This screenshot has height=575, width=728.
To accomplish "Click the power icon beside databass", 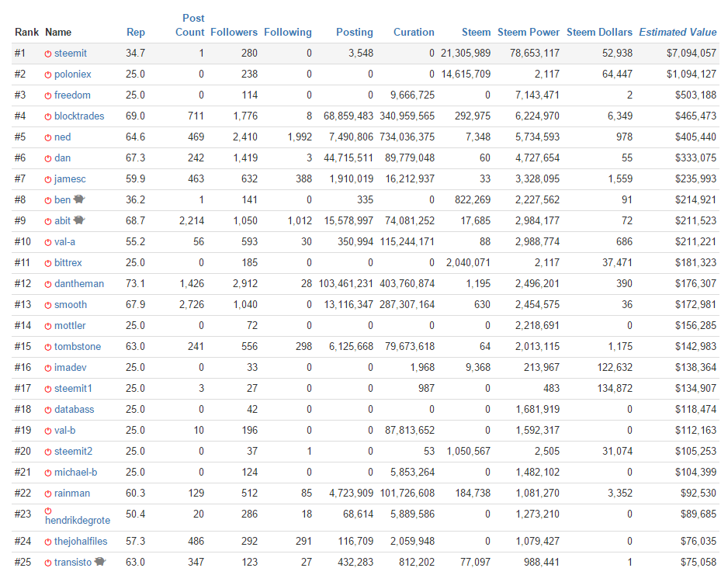I will (x=48, y=410).
